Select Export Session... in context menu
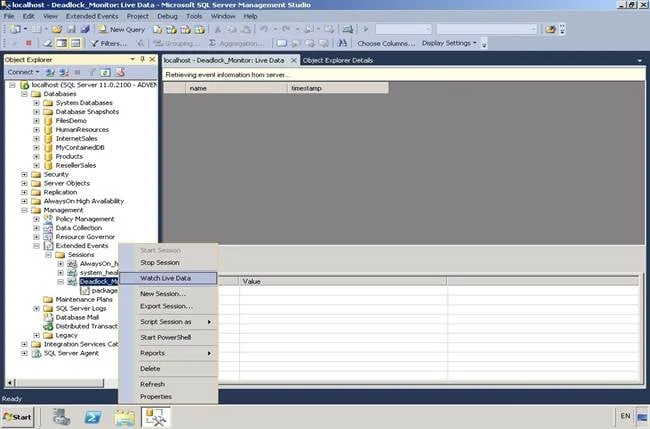This screenshot has width=650, height=429. [166, 306]
